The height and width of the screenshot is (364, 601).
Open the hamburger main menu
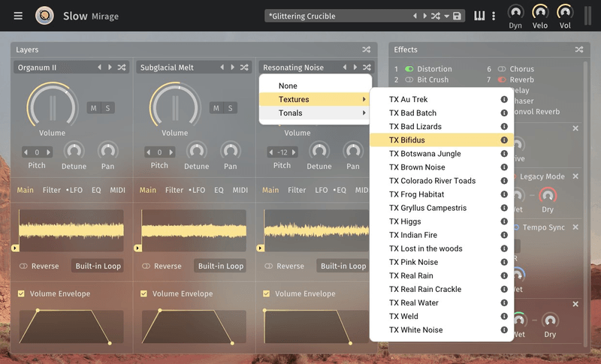[18, 16]
